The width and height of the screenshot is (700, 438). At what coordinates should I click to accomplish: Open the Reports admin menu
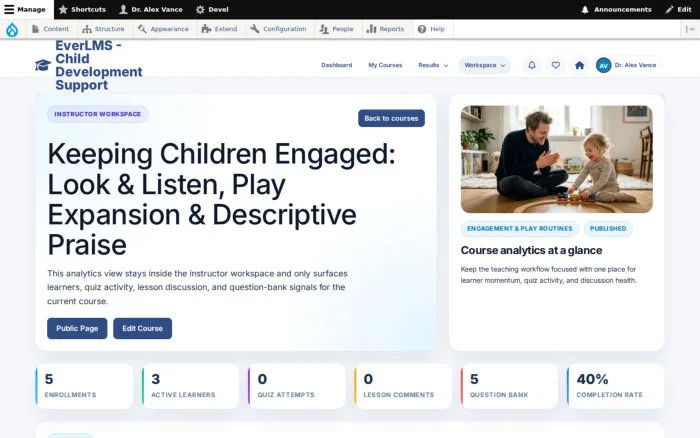click(x=385, y=29)
